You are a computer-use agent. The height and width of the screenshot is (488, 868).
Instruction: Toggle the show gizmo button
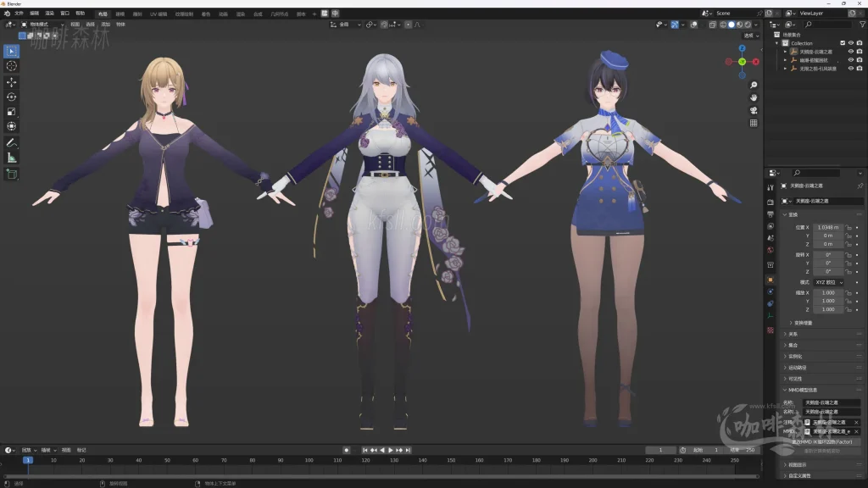coord(675,25)
